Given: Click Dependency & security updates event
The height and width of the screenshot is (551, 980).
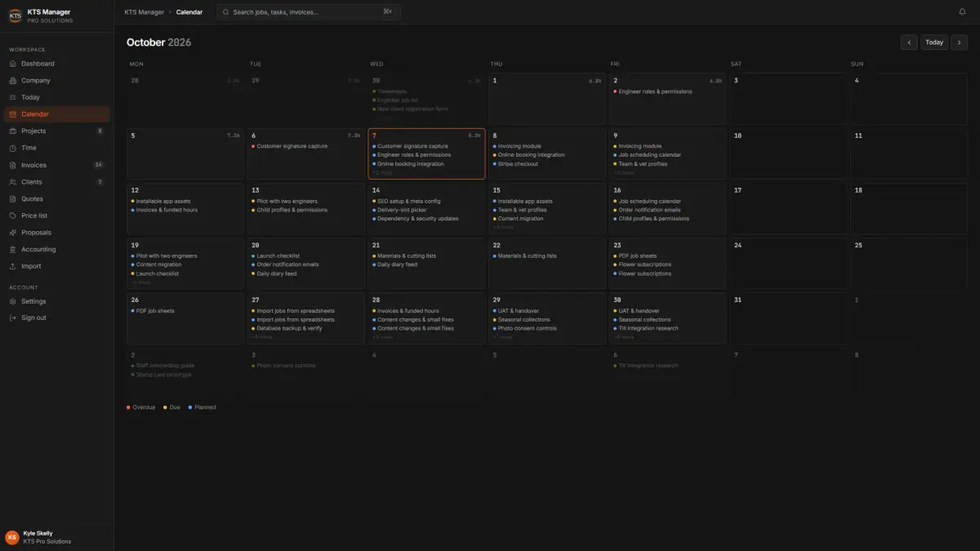Looking at the screenshot, I should (417, 219).
